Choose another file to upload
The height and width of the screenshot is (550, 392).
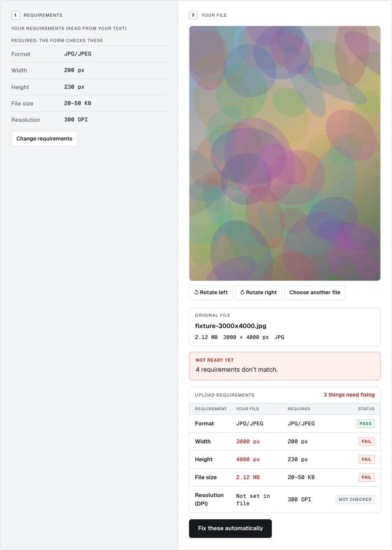pyautogui.click(x=315, y=293)
